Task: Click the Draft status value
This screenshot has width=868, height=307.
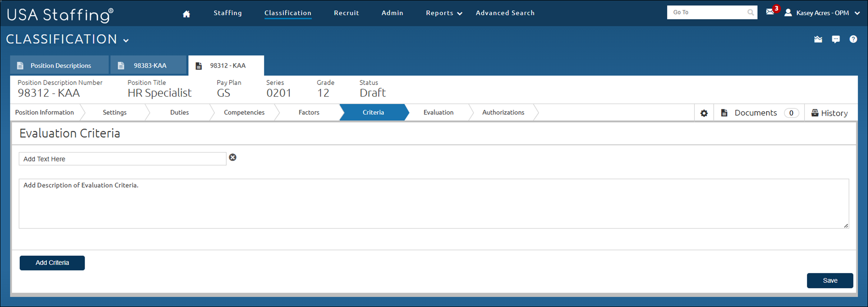Action: click(373, 93)
